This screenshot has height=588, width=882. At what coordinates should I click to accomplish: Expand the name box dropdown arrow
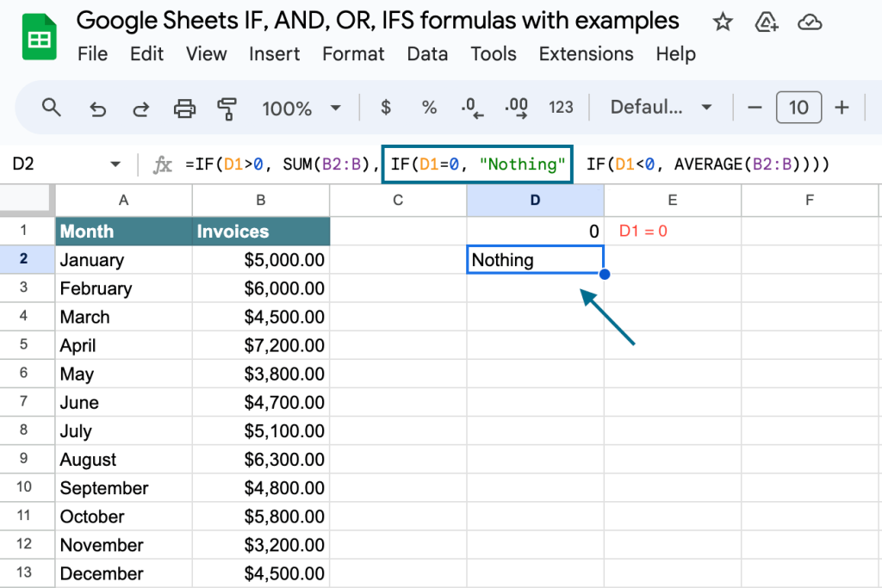point(115,164)
